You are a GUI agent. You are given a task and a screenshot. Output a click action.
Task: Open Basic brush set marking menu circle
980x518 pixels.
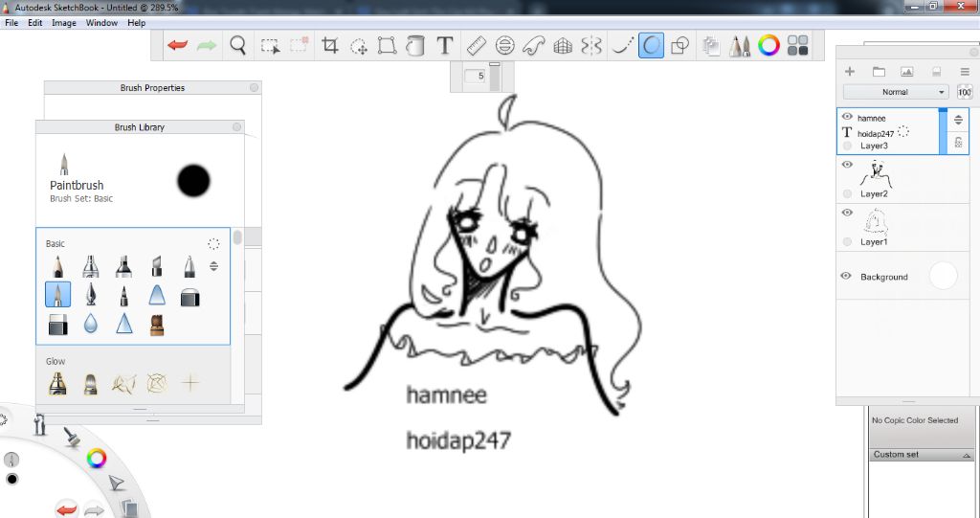[213, 244]
